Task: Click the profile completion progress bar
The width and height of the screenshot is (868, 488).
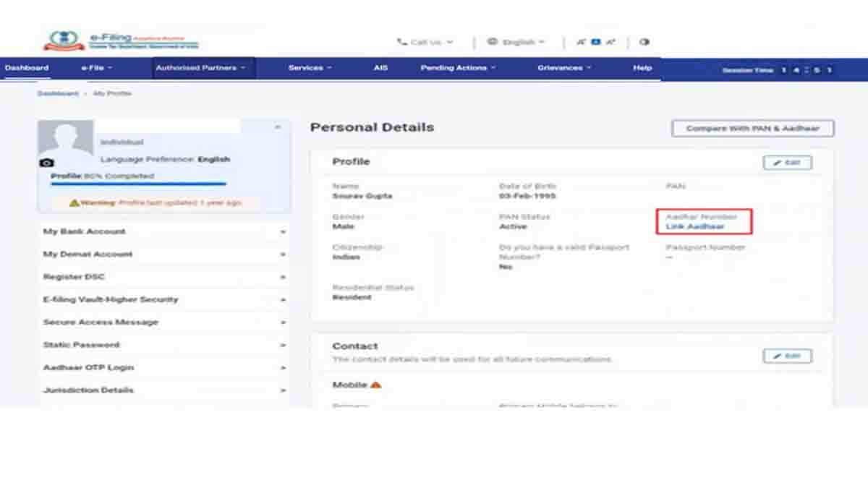Action: (138, 184)
